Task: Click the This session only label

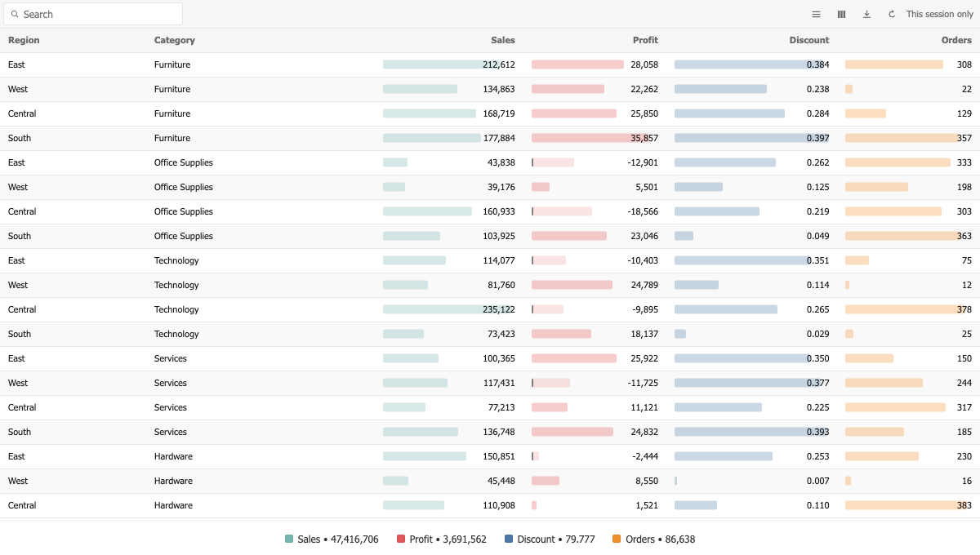Action: 940,14
